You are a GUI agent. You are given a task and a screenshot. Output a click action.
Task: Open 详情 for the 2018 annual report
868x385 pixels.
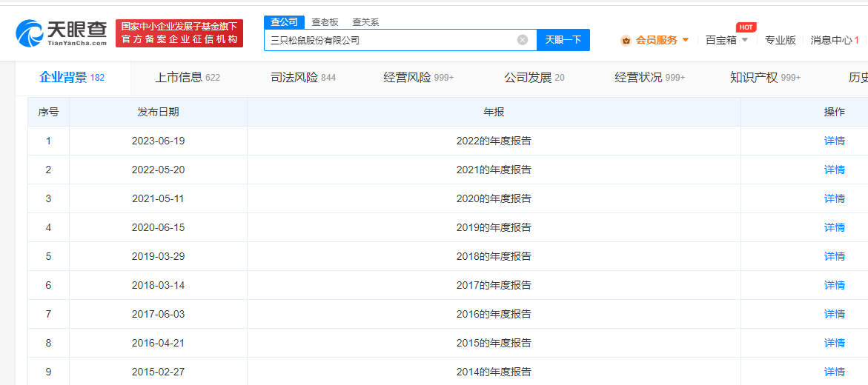point(835,256)
